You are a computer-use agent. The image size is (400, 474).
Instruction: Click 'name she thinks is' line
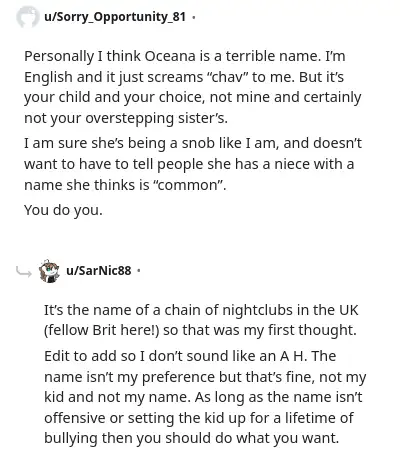pyautogui.click(x=87, y=185)
